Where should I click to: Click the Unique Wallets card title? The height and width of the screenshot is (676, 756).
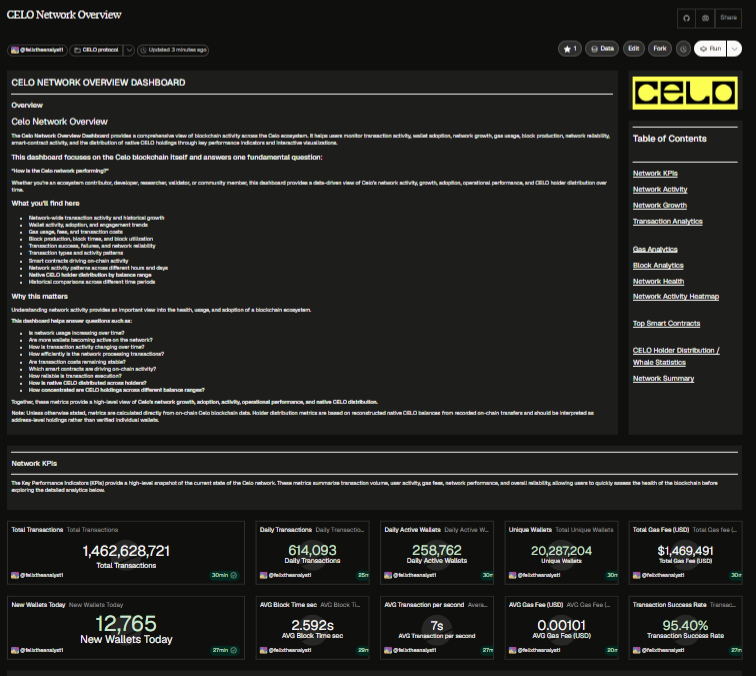coord(530,529)
